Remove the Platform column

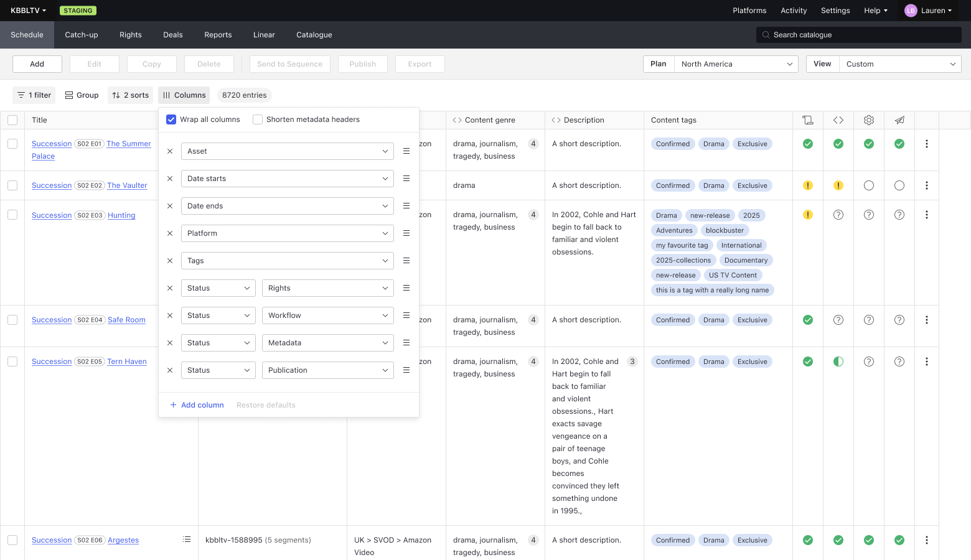point(170,233)
